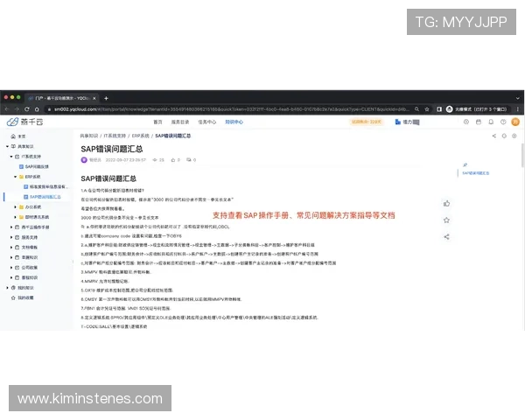This screenshot has height=420, width=525.
Task: Click the page vertical scrollbar
Action: 522,155
